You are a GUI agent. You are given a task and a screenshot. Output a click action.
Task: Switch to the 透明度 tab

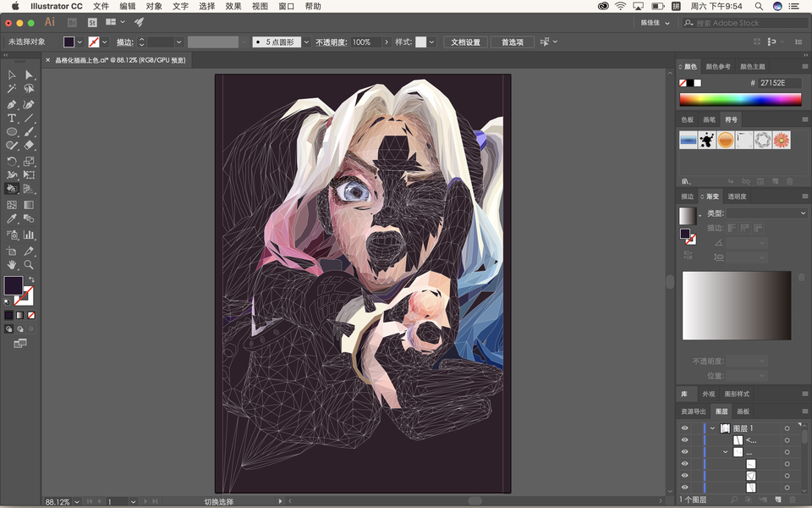click(737, 196)
